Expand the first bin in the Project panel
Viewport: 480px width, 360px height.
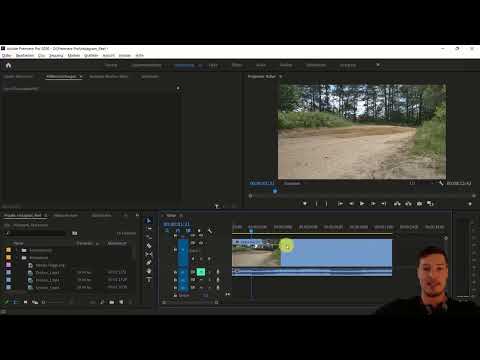(17, 250)
